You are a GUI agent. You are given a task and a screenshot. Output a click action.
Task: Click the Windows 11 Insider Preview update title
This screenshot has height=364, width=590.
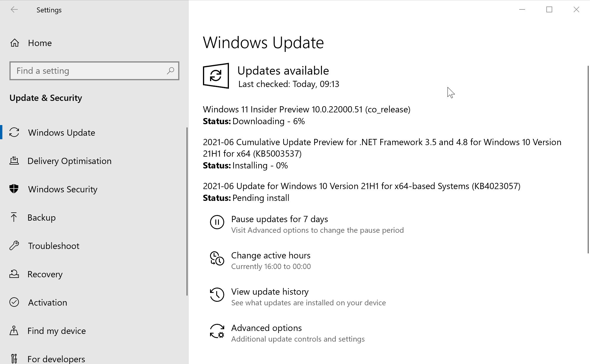(x=307, y=109)
